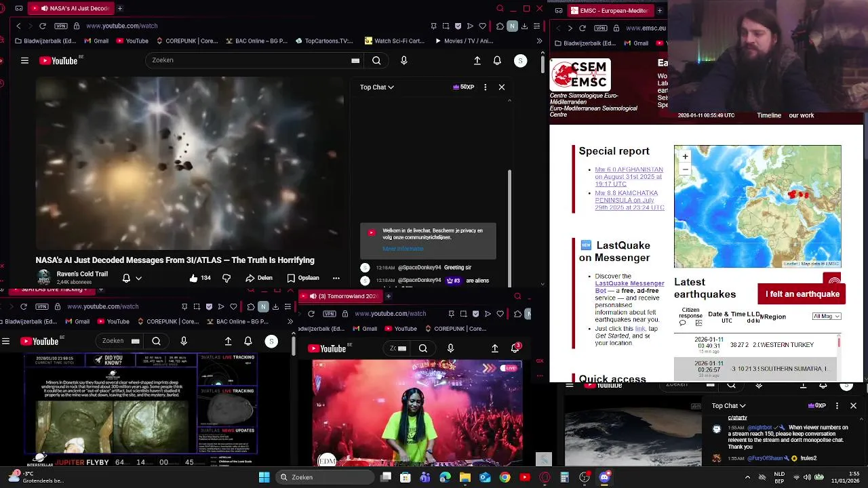This screenshot has width=868, height=488.
Task: Click the Delen share button
Action: tap(259, 278)
